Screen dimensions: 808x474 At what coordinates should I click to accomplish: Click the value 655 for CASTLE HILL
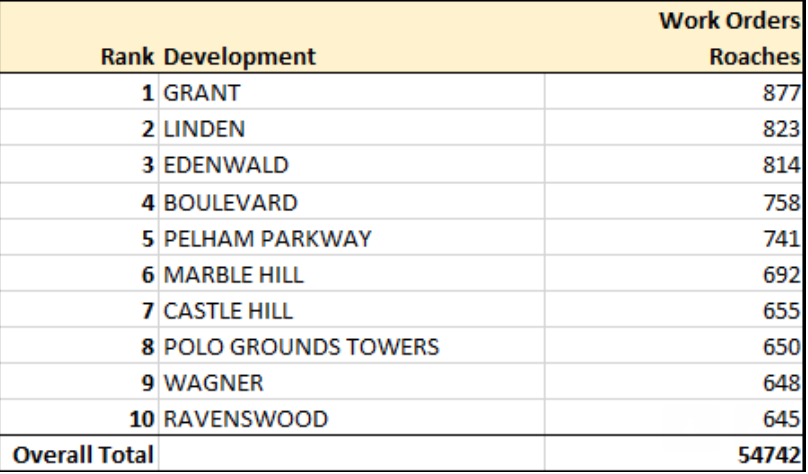point(781,310)
